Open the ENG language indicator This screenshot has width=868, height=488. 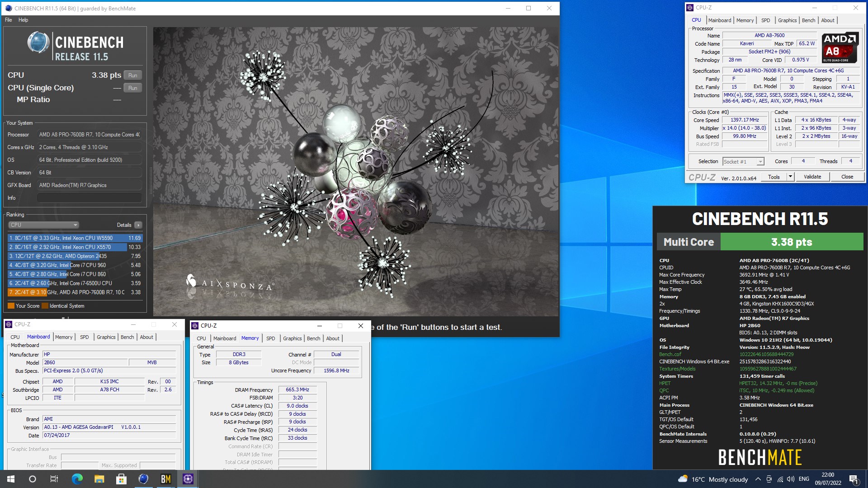click(804, 479)
